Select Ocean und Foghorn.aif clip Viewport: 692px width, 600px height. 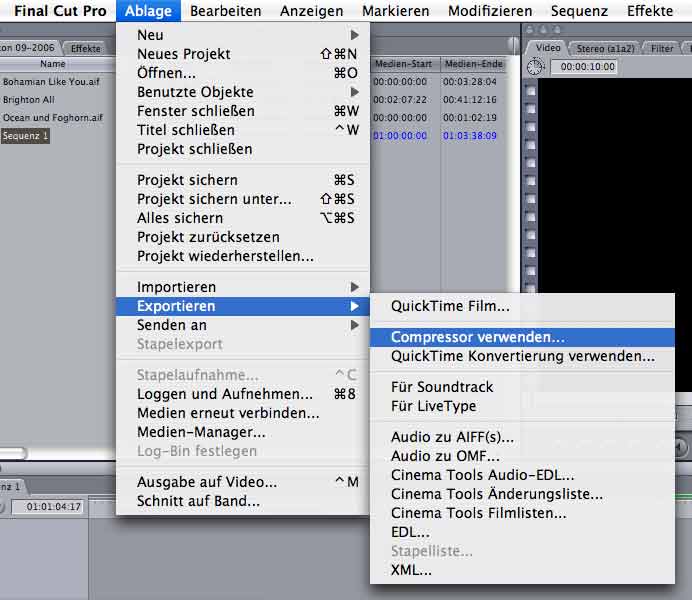(53, 118)
